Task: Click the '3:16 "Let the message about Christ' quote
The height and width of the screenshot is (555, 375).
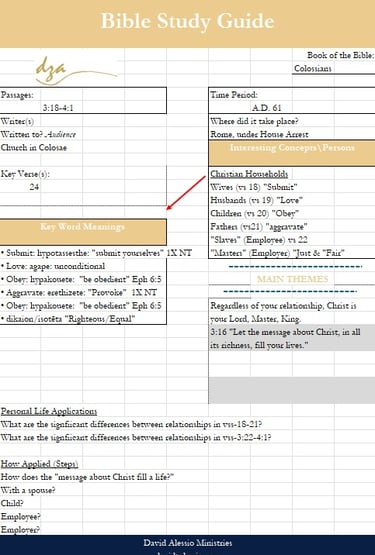Action: click(285, 332)
